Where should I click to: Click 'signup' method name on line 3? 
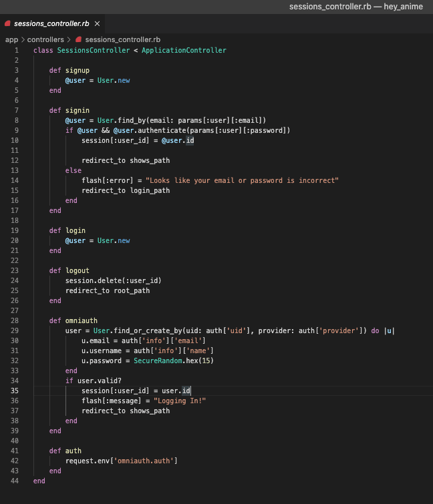pos(78,70)
